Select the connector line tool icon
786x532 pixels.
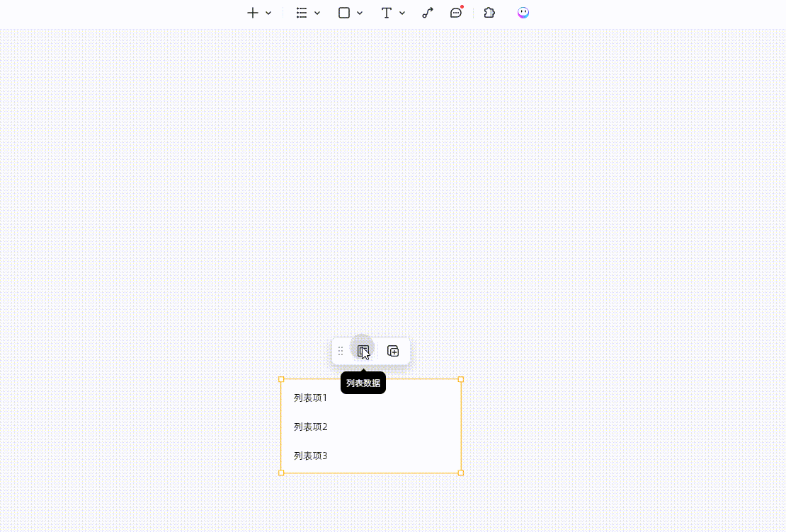[x=427, y=12]
